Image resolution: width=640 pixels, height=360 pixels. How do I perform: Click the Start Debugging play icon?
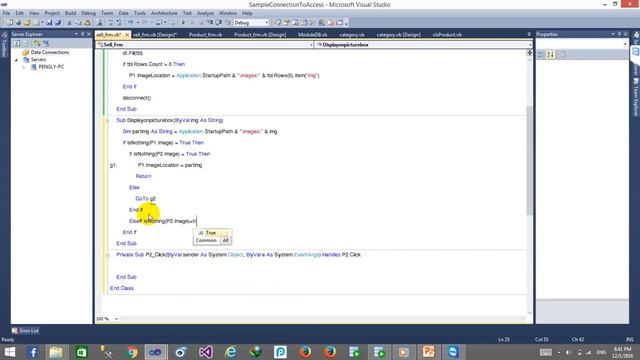click(x=183, y=22)
